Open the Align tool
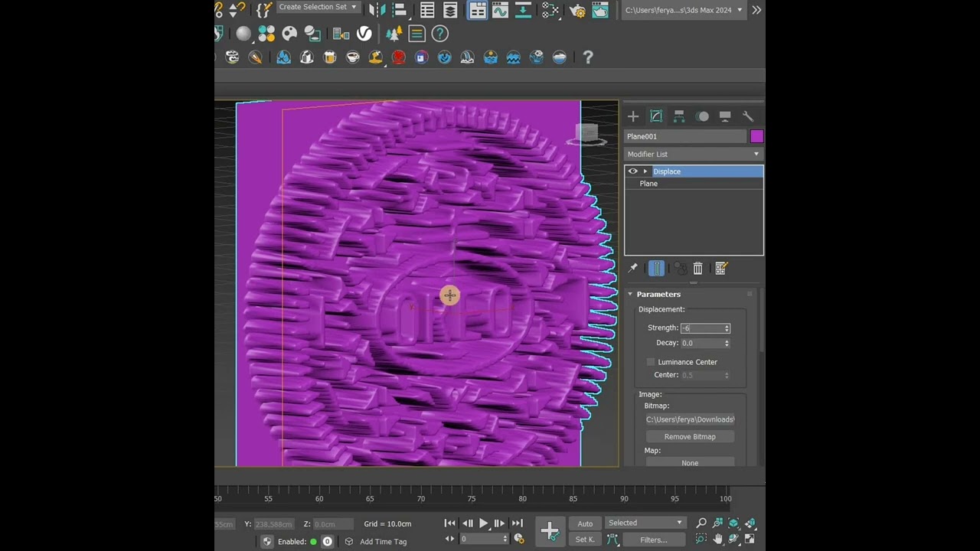The width and height of the screenshot is (980, 551). point(400,10)
